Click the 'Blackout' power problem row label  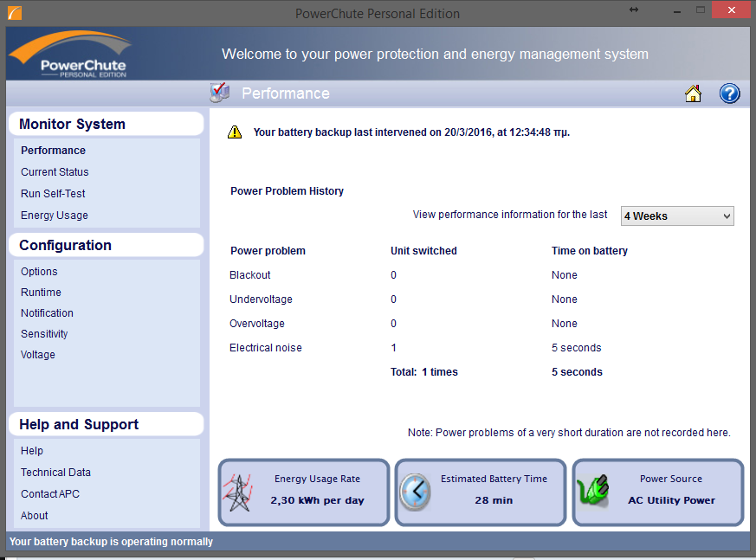point(249,275)
